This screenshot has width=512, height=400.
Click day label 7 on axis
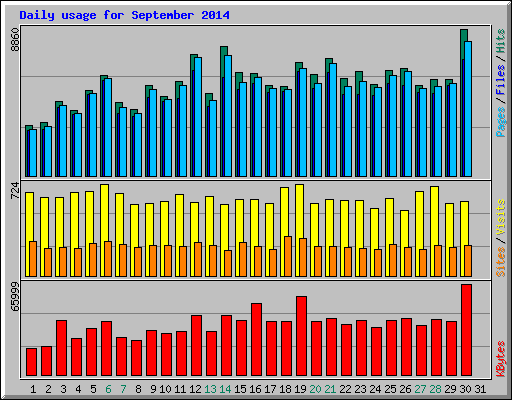pyautogui.click(x=123, y=389)
